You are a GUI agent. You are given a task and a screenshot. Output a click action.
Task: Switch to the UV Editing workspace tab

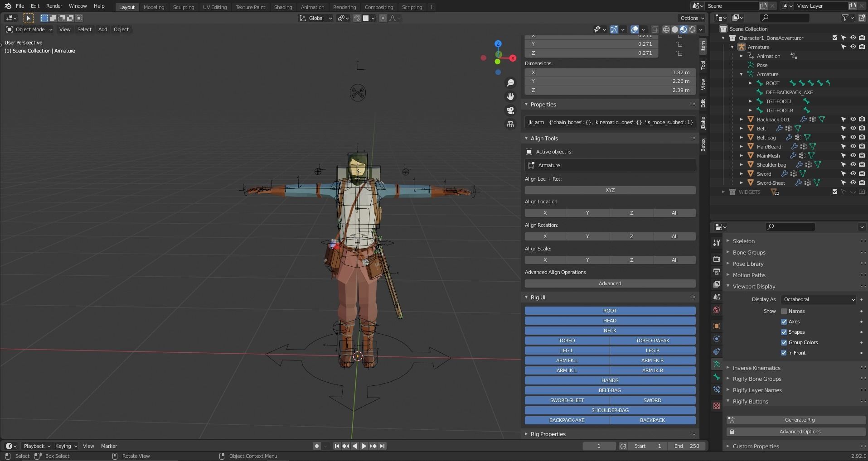[214, 7]
